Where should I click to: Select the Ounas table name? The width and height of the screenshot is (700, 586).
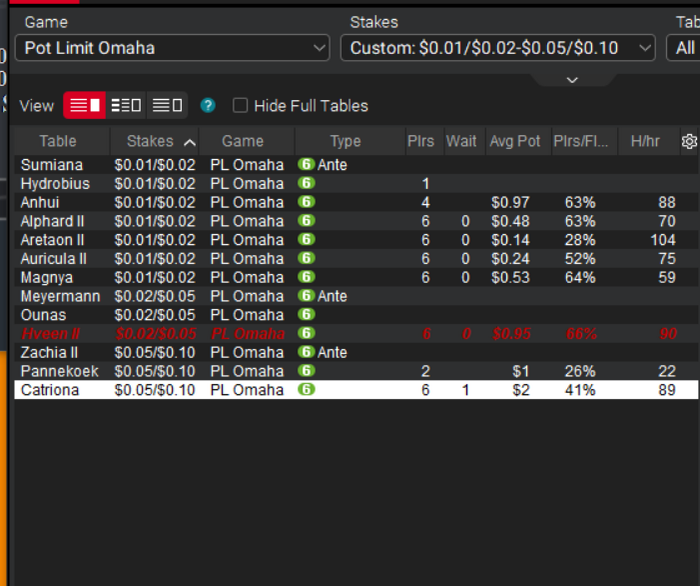pyautogui.click(x=43, y=315)
